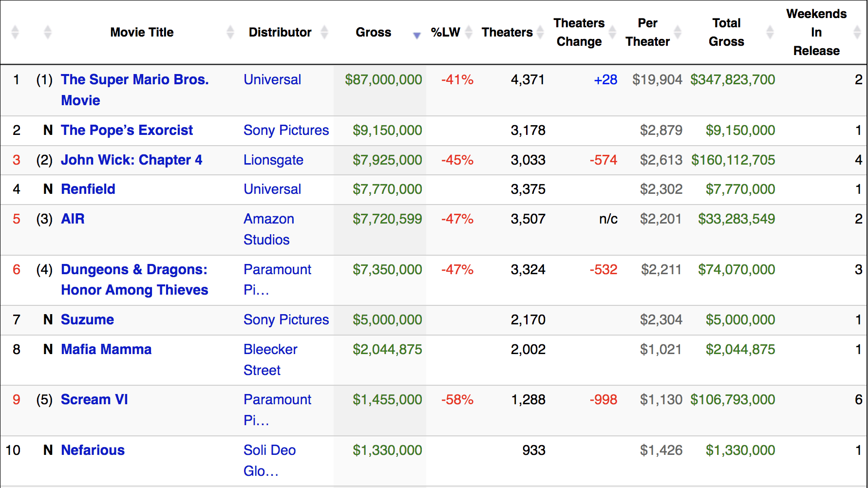Image resolution: width=868 pixels, height=488 pixels.
Task: Click the -41% last week change
Action: click(x=457, y=79)
